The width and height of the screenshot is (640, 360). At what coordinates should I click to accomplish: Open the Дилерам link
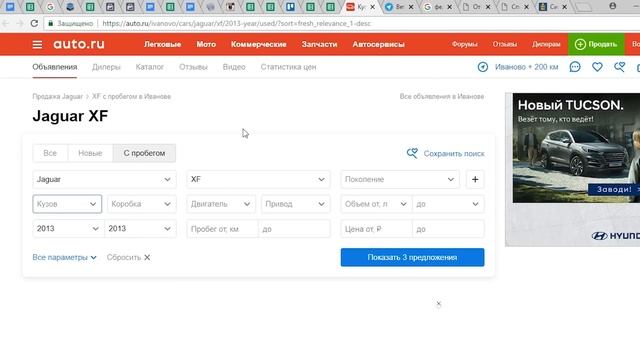(x=546, y=44)
